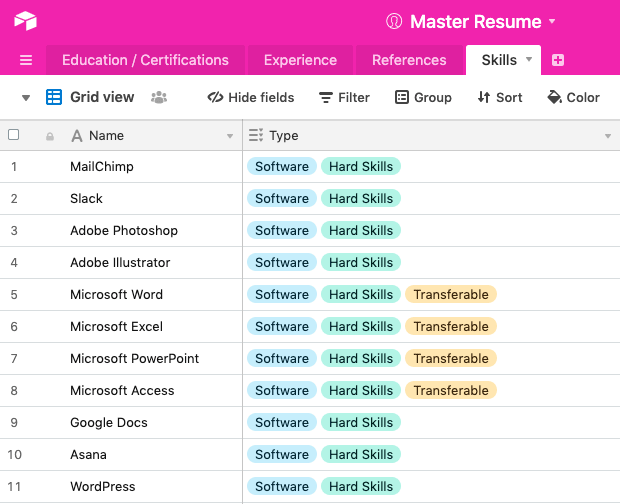The image size is (620, 504).
Task: Click the Grid view table icon
Action: point(54,97)
